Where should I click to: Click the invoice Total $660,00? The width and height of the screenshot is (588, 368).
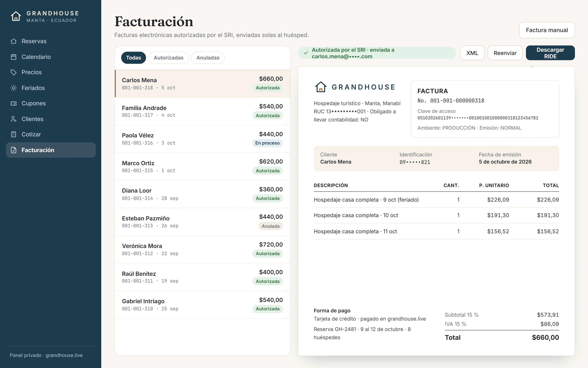pos(546,338)
